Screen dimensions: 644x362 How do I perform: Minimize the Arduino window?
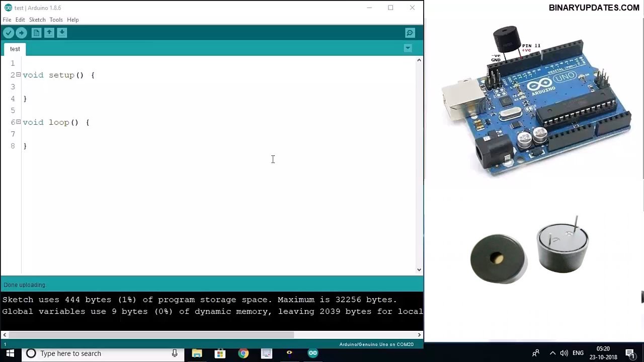[x=369, y=8]
